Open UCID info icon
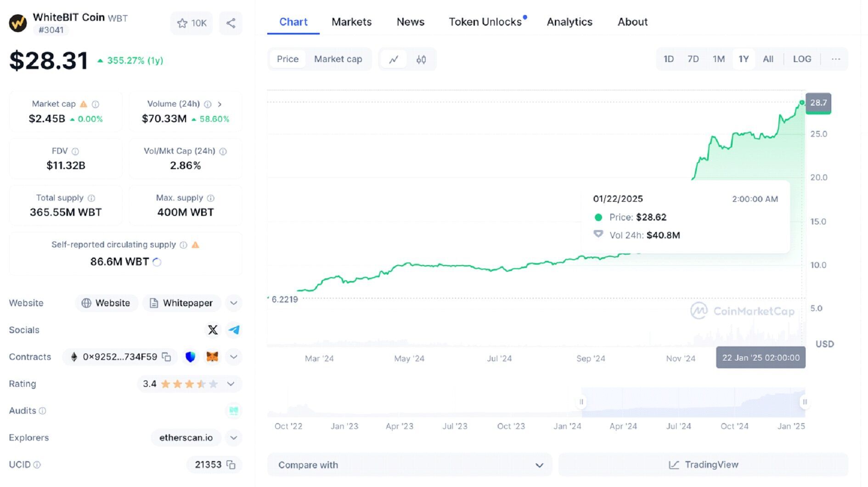This screenshot has height=487, width=868. pyautogui.click(x=37, y=464)
